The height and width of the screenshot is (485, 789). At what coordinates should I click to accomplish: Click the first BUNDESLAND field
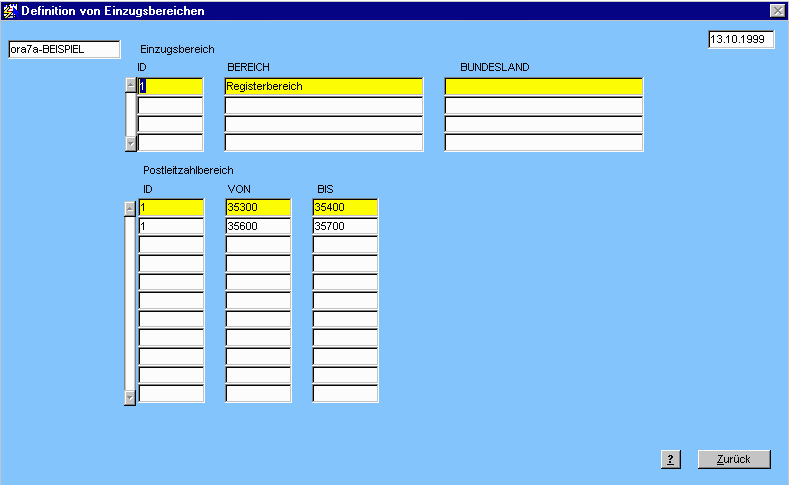(543, 87)
